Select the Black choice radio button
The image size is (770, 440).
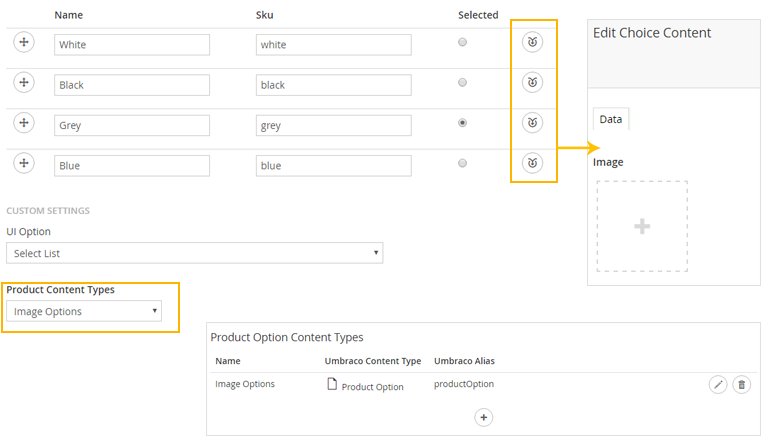coord(462,82)
